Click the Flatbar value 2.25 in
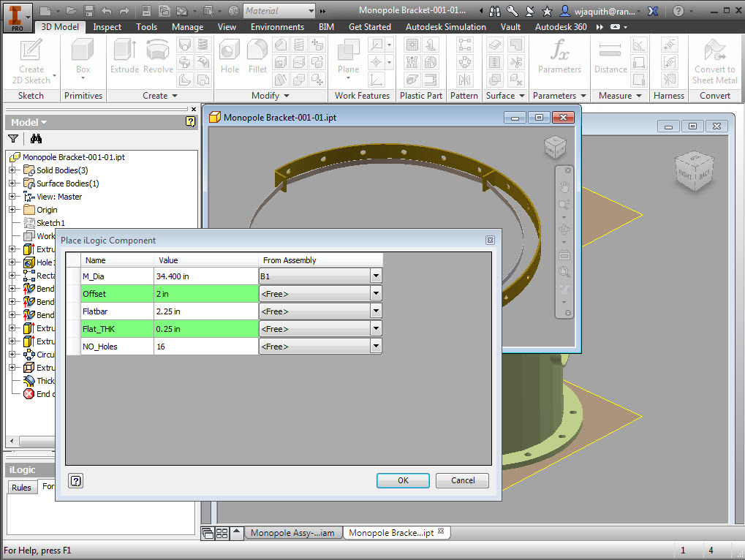The width and height of the screenshot is (745, 560). (x=205, y=311)
